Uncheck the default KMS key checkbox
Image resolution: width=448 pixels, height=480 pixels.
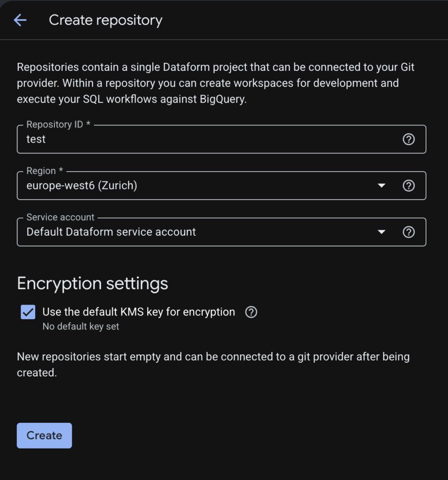coord(28,312)
